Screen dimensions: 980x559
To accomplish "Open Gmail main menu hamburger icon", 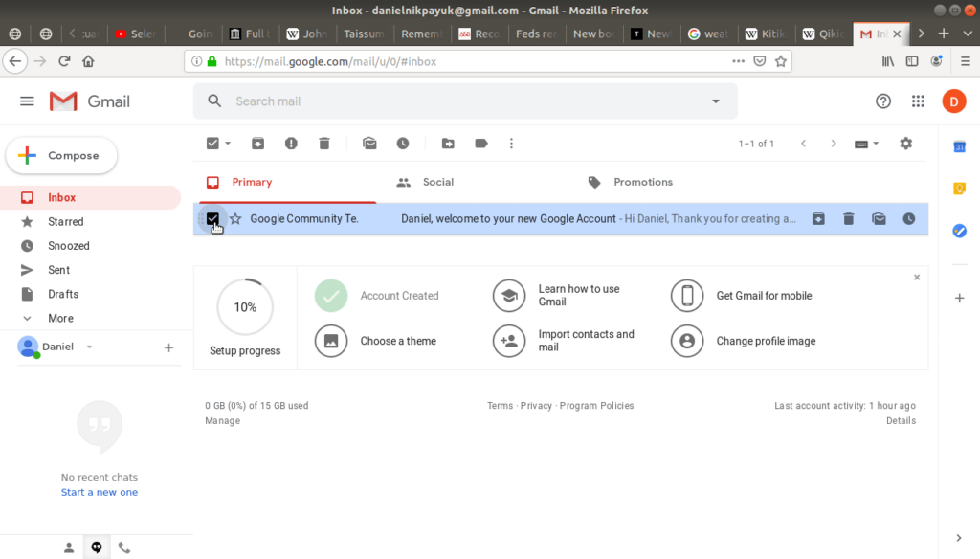I will click(x=27, y=101).
